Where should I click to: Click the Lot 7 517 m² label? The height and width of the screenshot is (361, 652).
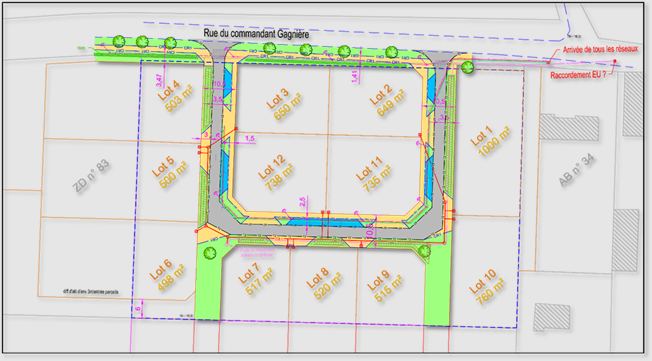[x=255, y=279]
